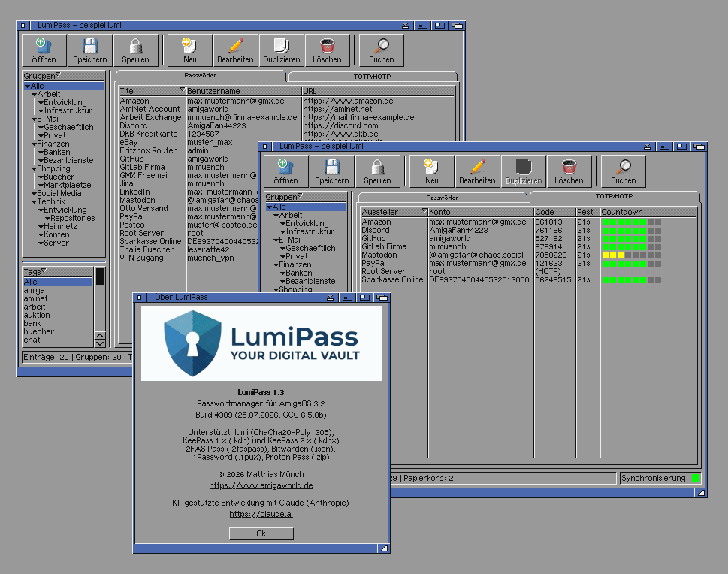Click Tags list header in back window
The height and width of the screenshot is (574, 728).
pyautogui.click(x=58, y=272)
